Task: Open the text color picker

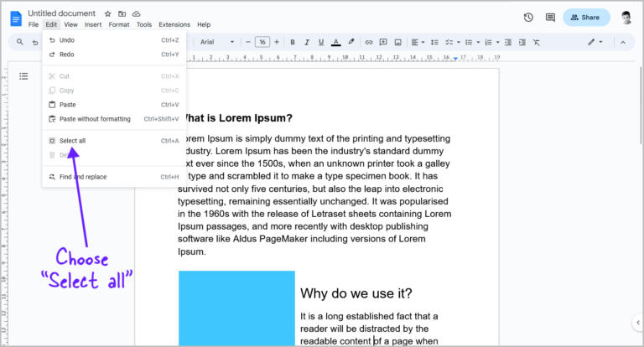Action: coord(336,42)
